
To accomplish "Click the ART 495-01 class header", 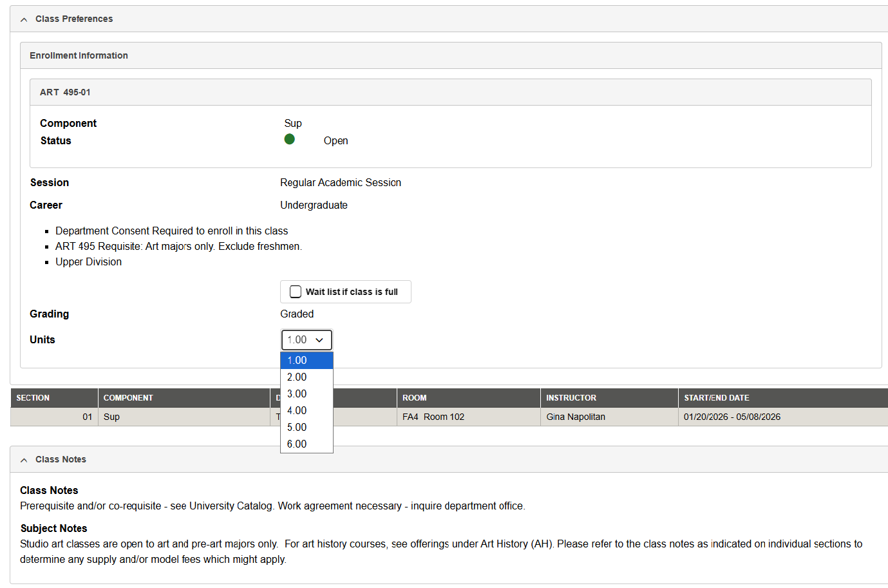I will click(x=65, y=92).
